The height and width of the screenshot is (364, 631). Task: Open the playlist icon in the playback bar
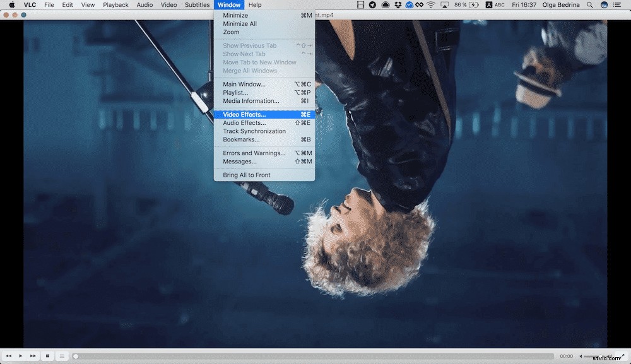pos(62,356)
